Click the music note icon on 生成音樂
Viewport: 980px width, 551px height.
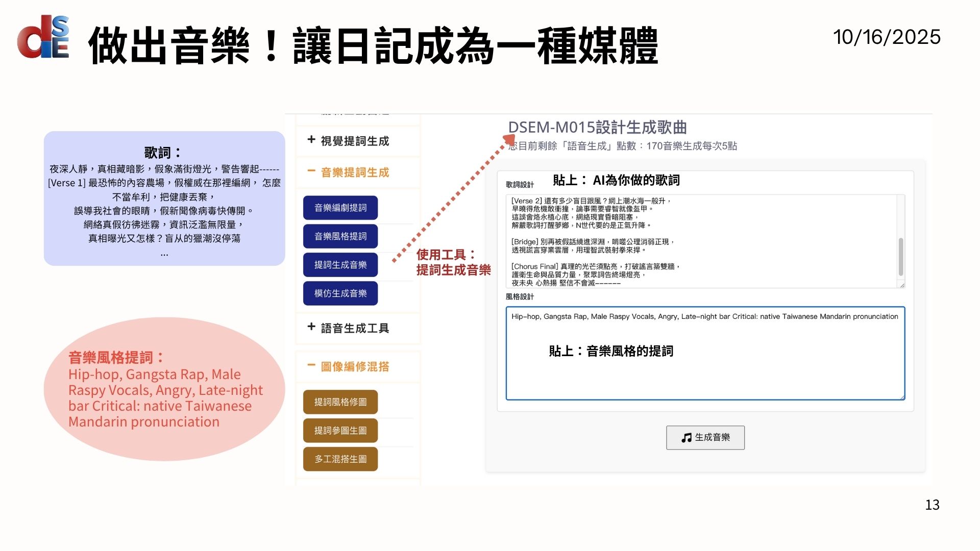(x=687, y=438)
